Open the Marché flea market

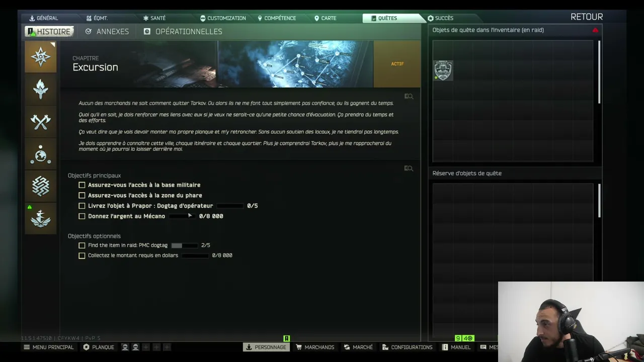[358, 347]
